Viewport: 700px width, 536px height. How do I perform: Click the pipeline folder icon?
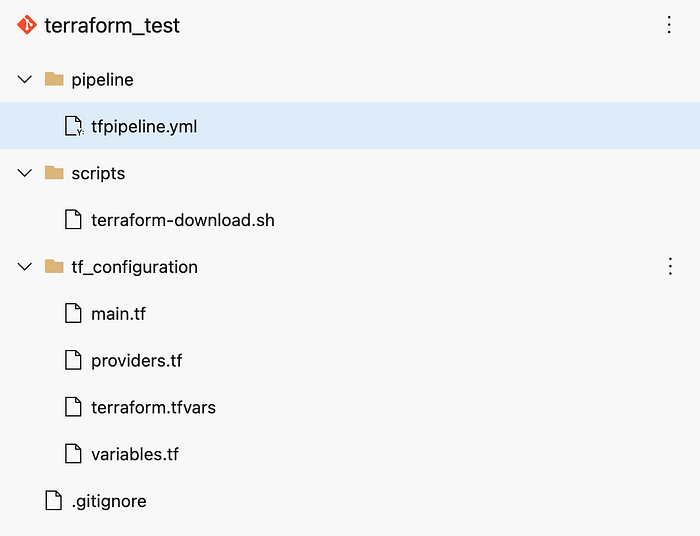tap(54, 79)
